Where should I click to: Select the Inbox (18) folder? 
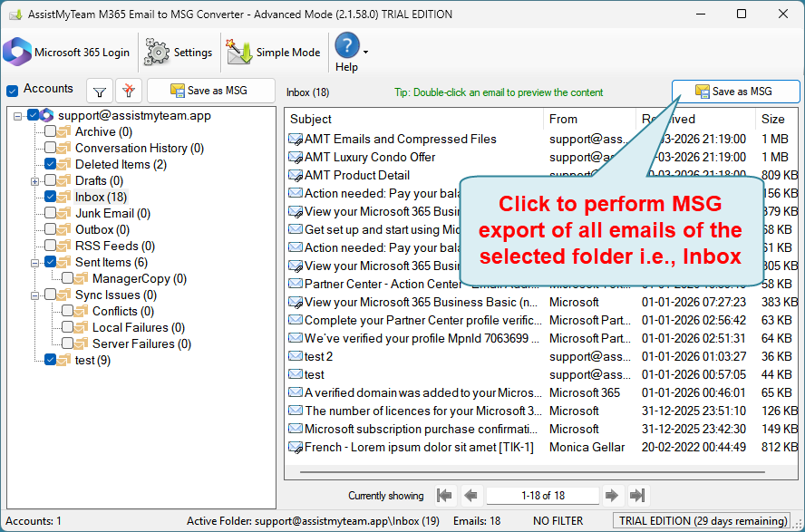click(101, 197)
